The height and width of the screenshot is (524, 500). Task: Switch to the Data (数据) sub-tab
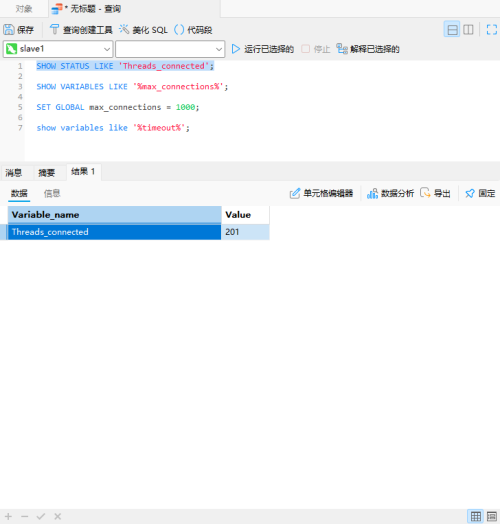(19, 193)
